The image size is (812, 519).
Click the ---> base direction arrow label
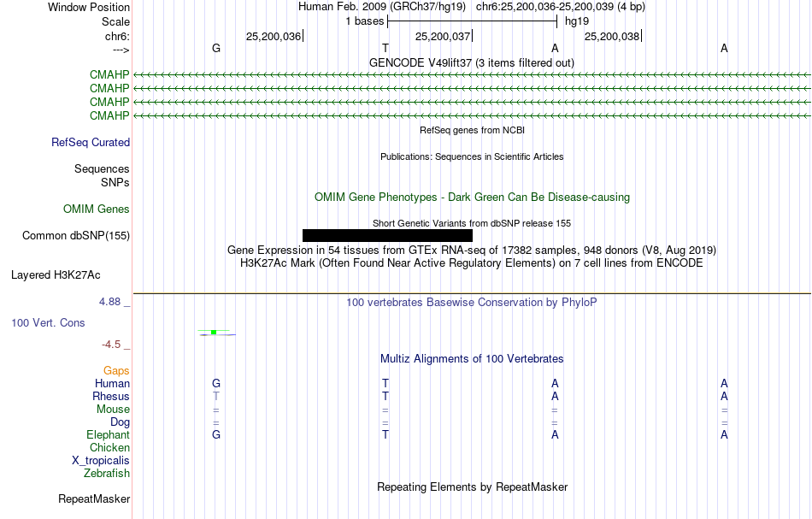pyautogui.click(x=121, y=50)
